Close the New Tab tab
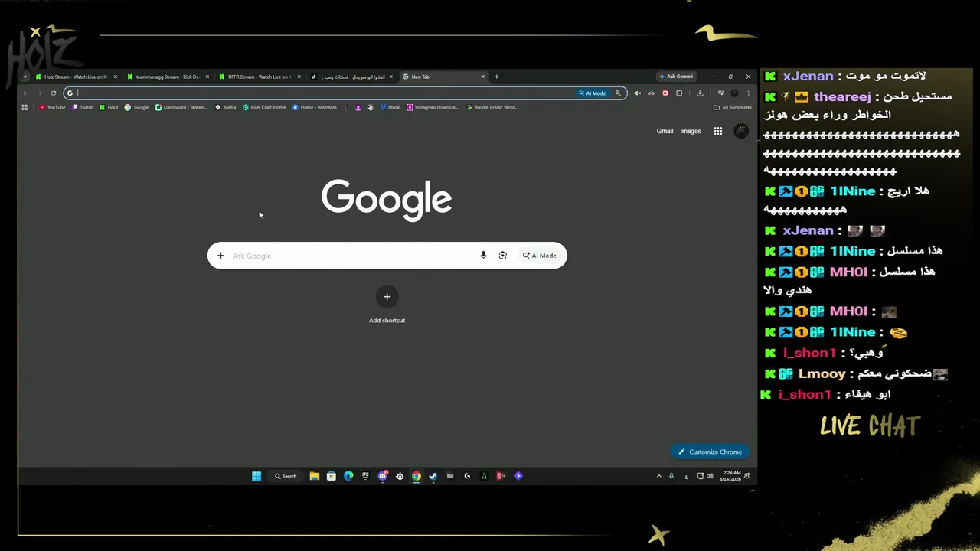 point(482,77)
